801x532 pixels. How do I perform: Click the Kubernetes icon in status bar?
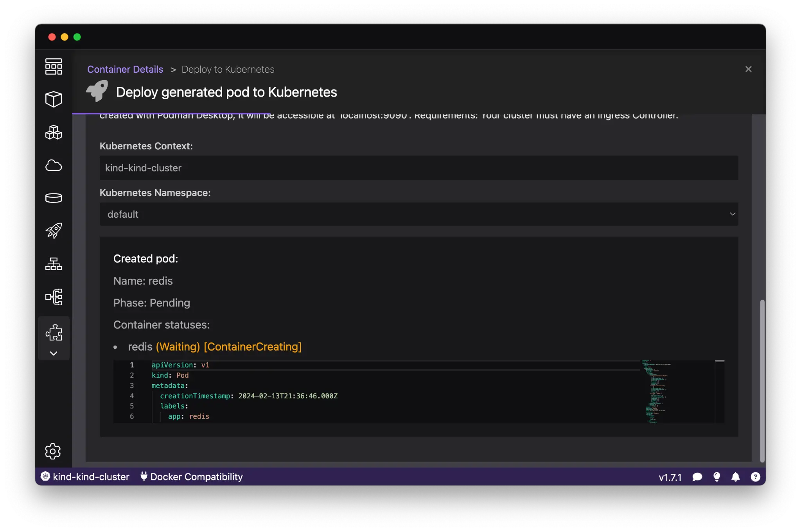[45, 476]
